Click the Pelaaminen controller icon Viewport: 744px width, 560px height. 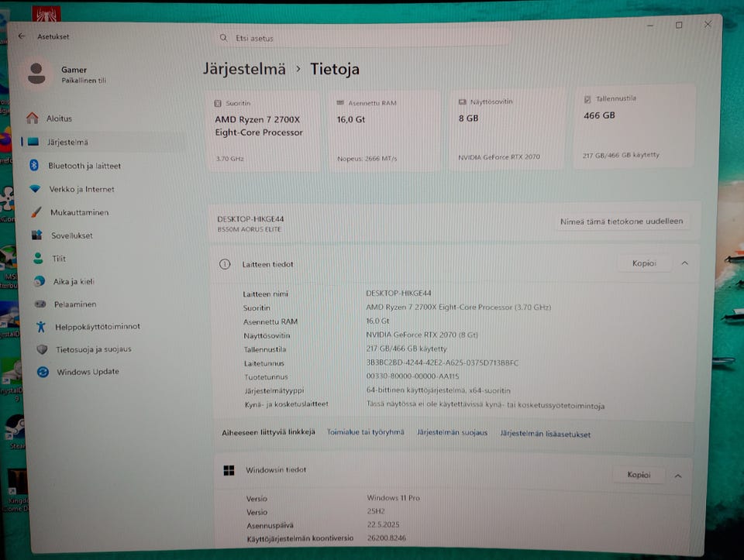pyautogui.click(x=40, y=304)
